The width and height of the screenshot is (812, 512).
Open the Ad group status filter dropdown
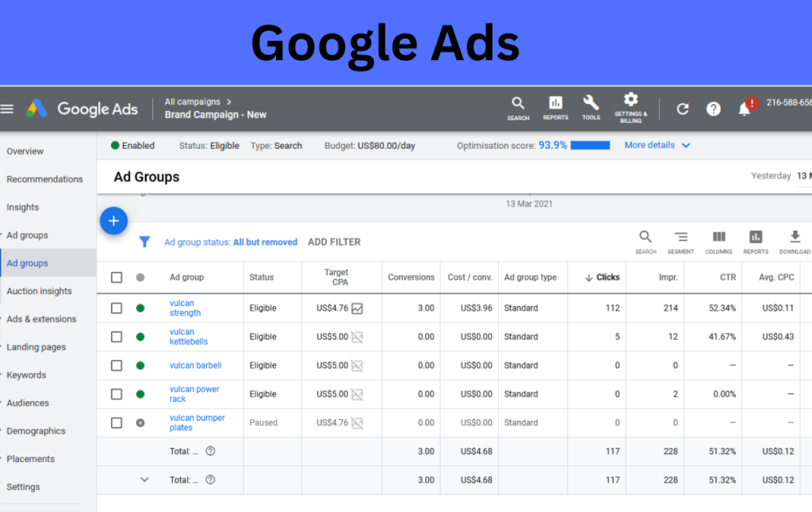click(x=231, y=242)
